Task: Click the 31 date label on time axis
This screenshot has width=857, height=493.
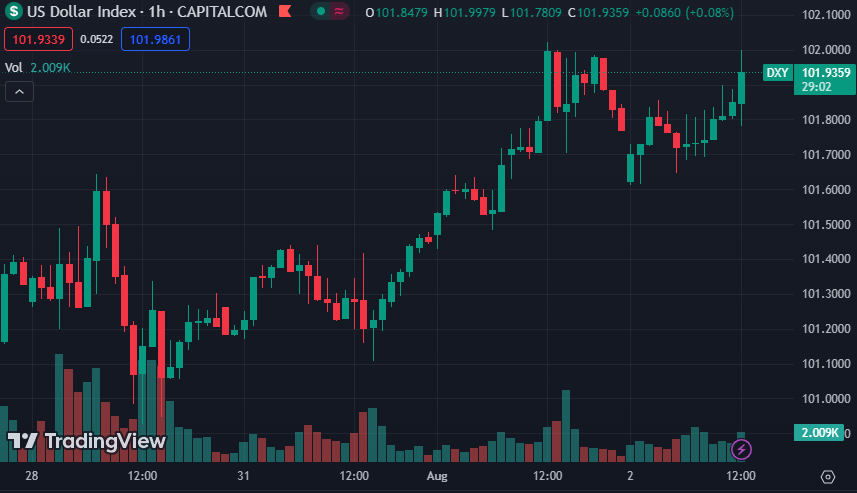Action: 242,476
